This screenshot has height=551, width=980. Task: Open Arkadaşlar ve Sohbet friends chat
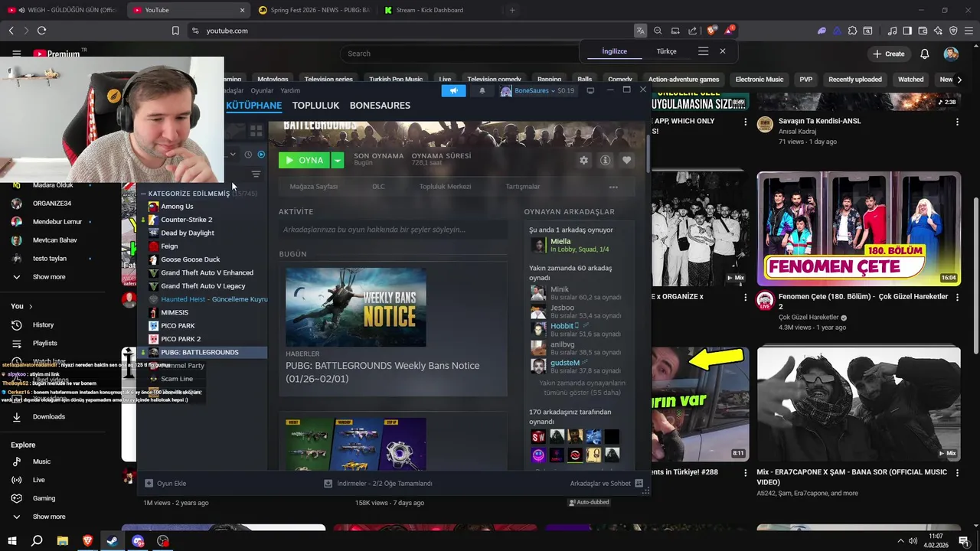tap(606, 484)
